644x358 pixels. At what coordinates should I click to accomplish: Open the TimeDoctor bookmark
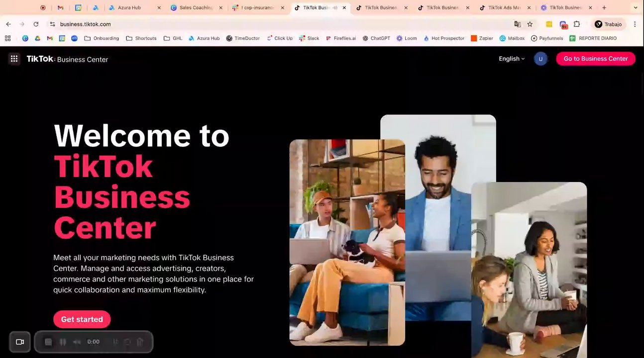[x=243, y=38]
